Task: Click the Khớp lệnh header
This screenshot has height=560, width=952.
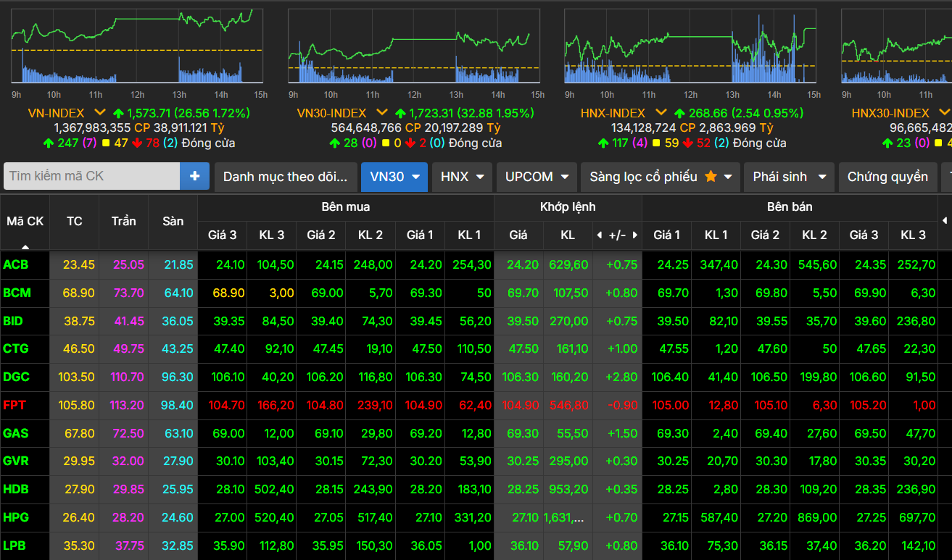Action: 568,207
